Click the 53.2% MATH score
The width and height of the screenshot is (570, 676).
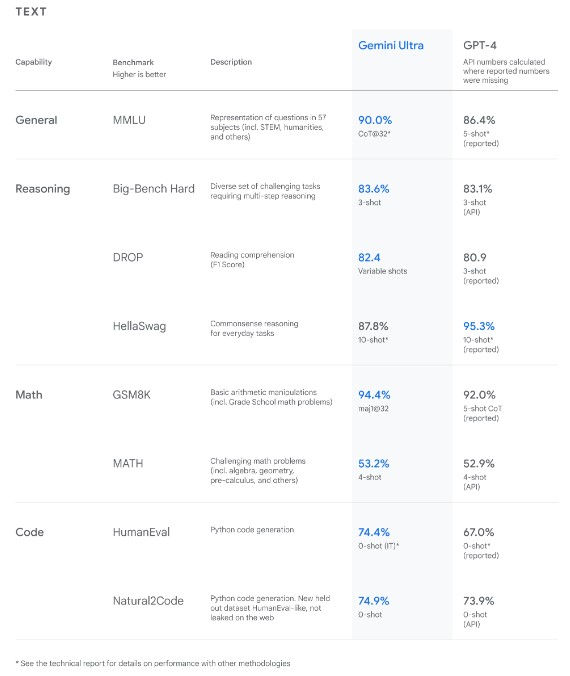tap(373, 463)
